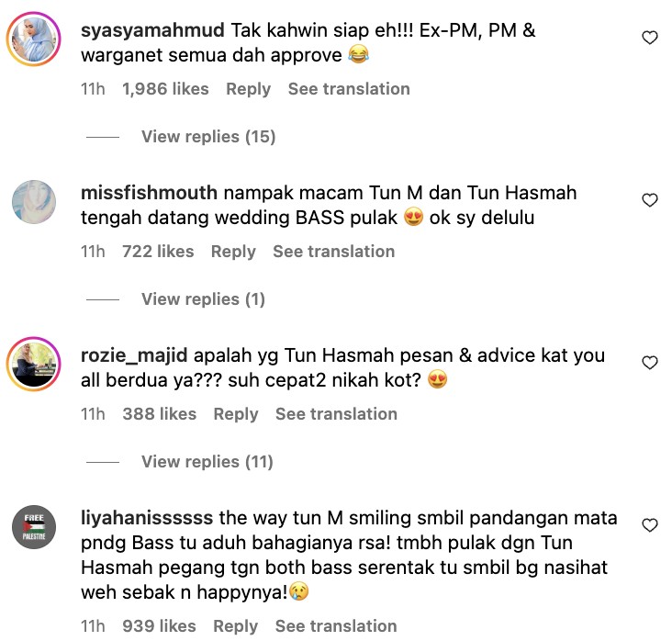Expand View replies (1)
This screenshot has width=672, height=641.
tap(203, 299)
